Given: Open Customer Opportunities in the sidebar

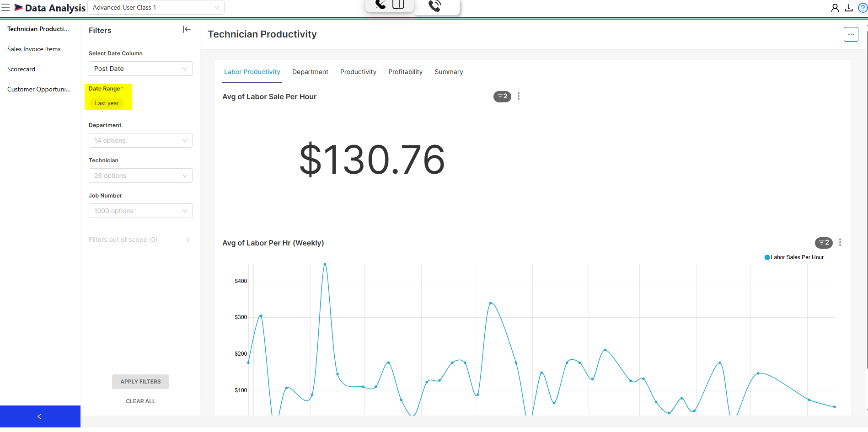Looking at the screenshot, I should tap(39, 89).
